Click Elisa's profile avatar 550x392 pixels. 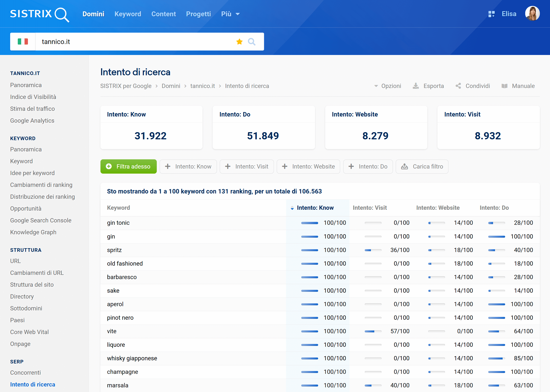coord(532,14)
